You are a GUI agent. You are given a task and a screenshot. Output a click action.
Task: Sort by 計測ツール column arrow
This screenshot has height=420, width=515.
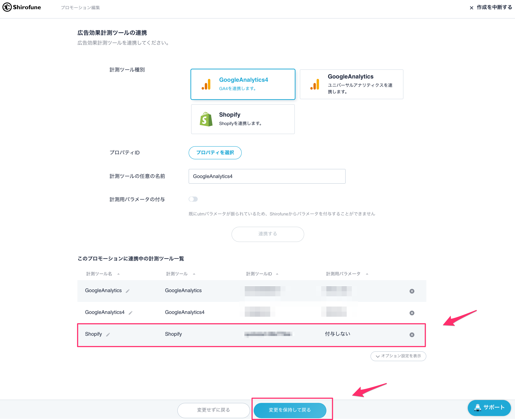tap(194, 274)
